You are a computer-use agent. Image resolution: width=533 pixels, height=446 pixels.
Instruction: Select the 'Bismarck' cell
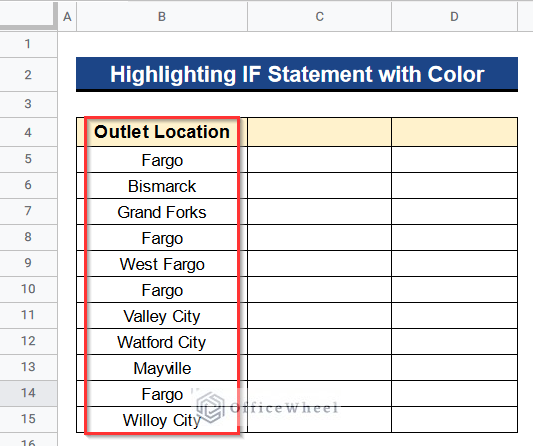click(162, 186)
